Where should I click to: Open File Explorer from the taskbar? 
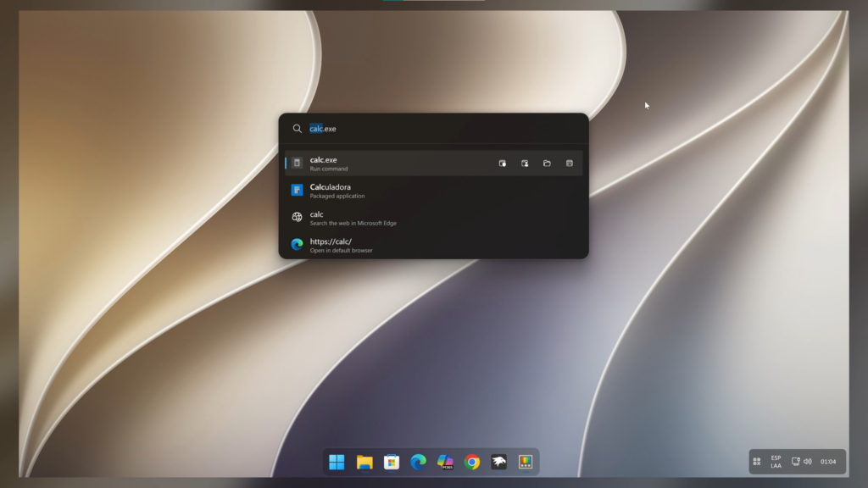click(364, 462)
